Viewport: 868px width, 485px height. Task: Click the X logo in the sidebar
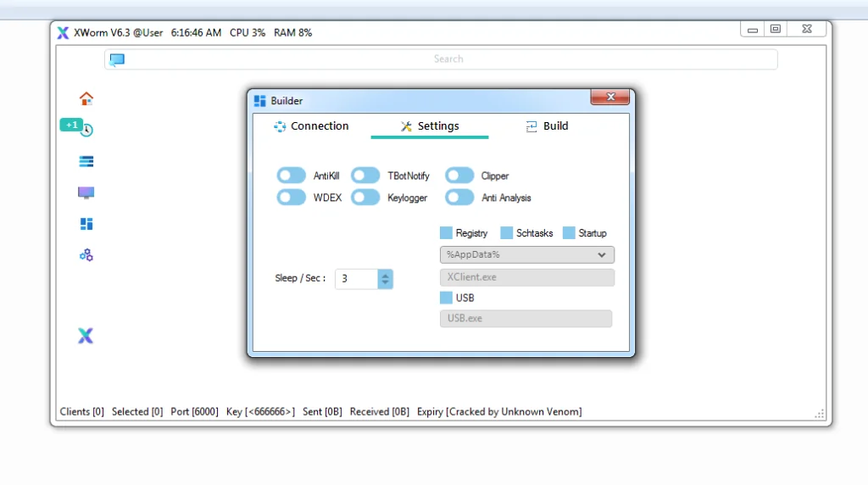(86, 336)
